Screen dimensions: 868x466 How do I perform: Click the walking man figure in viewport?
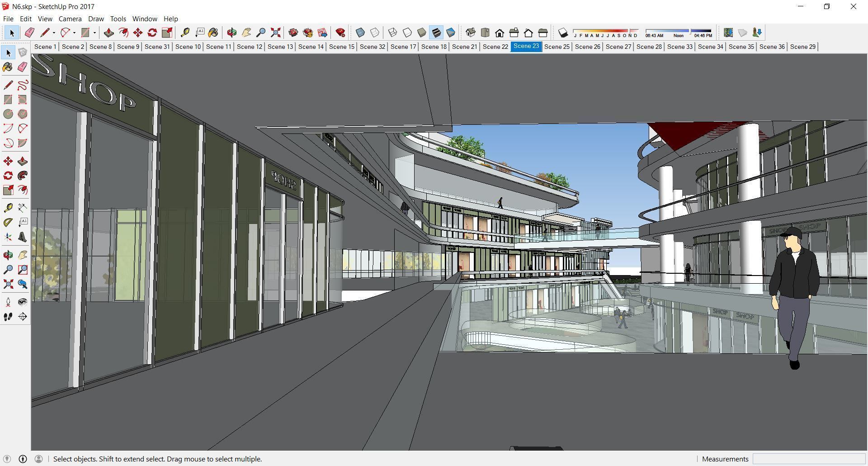794,299
